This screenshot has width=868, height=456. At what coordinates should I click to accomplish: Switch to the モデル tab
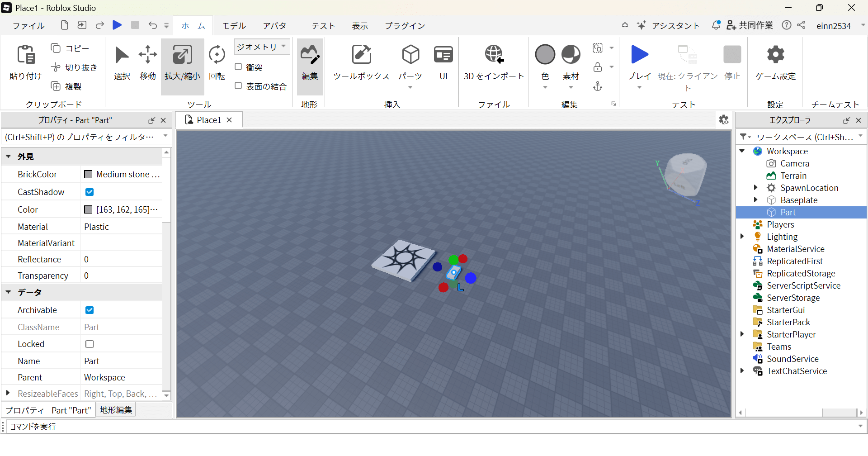point(234,26)
